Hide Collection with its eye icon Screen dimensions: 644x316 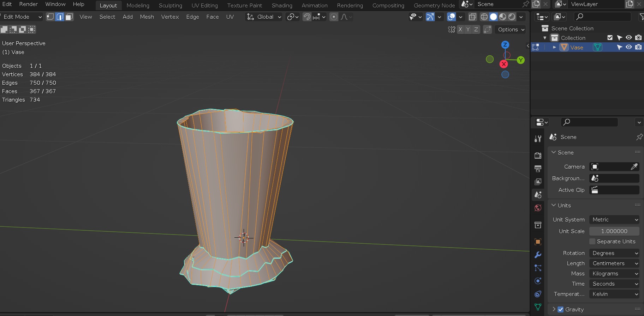coord(629,38)
